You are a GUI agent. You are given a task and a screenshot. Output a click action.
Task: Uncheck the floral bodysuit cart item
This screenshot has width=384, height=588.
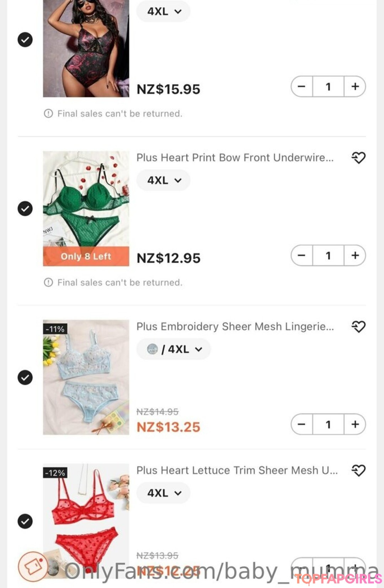[x=25, y=40]
